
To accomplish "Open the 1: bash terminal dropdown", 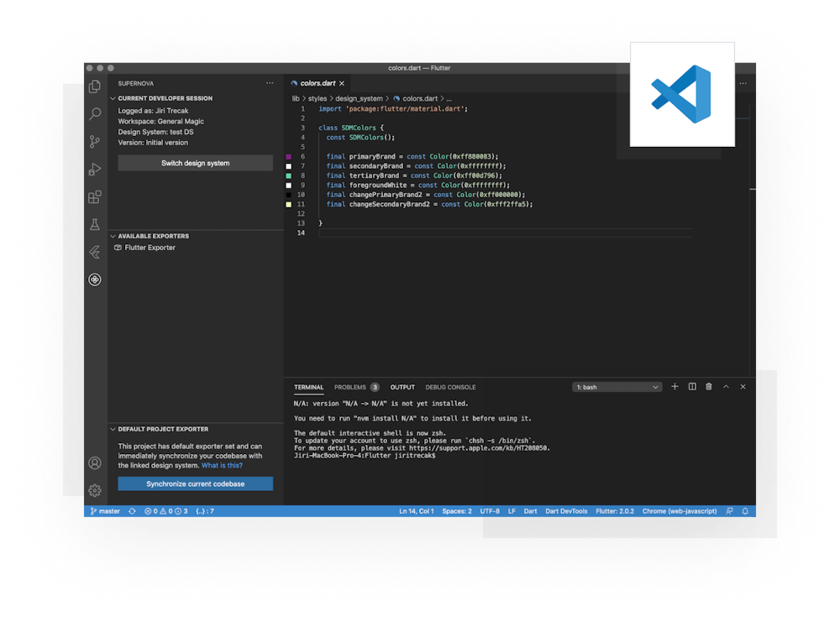I will (617, 387).
